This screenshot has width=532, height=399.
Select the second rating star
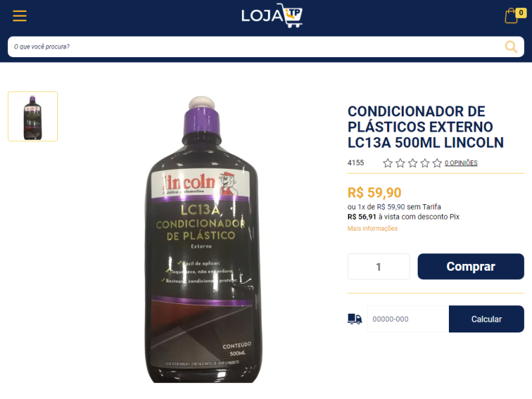pyautogui.click(x=400, y=163)
